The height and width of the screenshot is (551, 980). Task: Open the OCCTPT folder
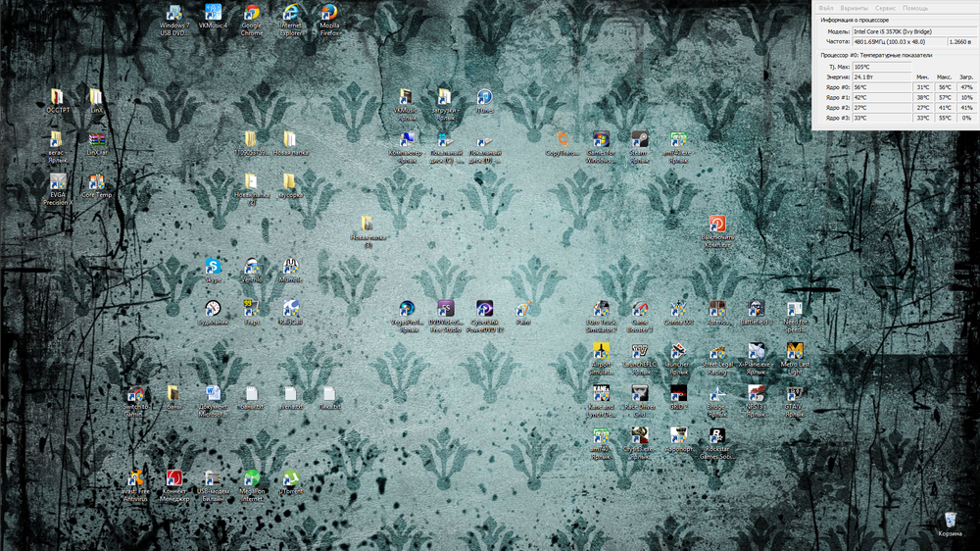(x=58, y=101)
